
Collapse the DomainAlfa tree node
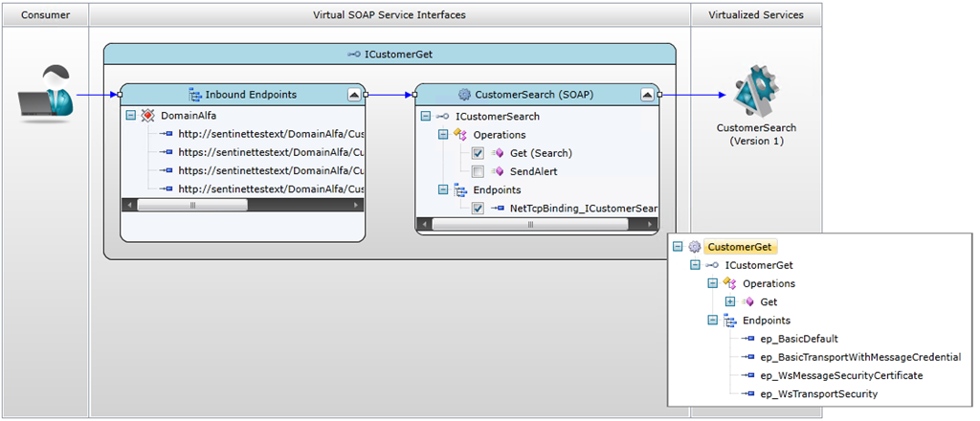click(x=130, y=116)
